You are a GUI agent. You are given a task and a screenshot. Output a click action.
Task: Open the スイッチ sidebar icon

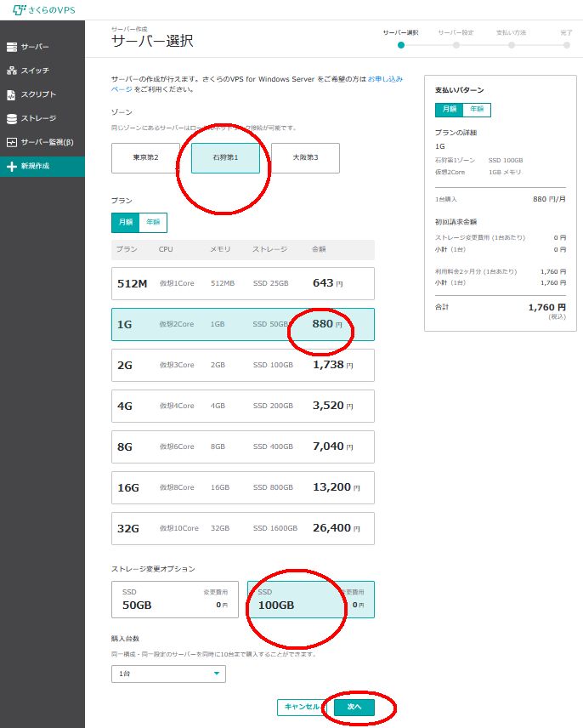12,71
